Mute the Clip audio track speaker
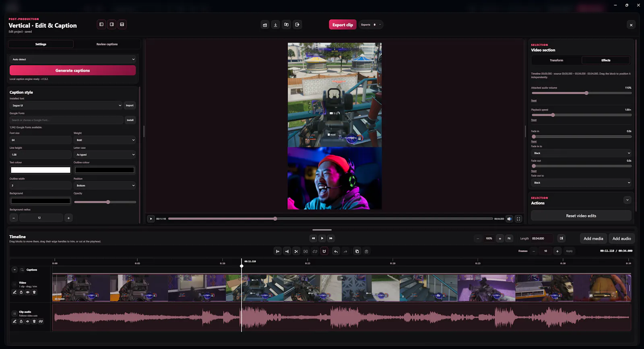 (x=28, y=321)
